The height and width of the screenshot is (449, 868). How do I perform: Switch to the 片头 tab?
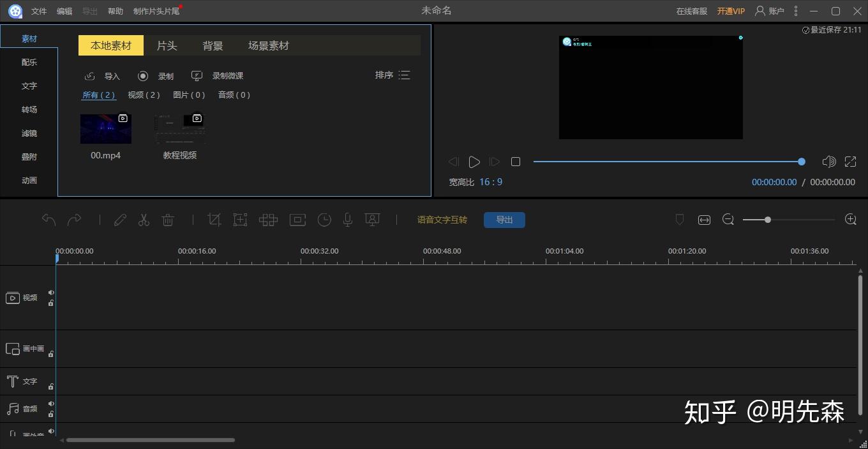click(x=167, y=45)
